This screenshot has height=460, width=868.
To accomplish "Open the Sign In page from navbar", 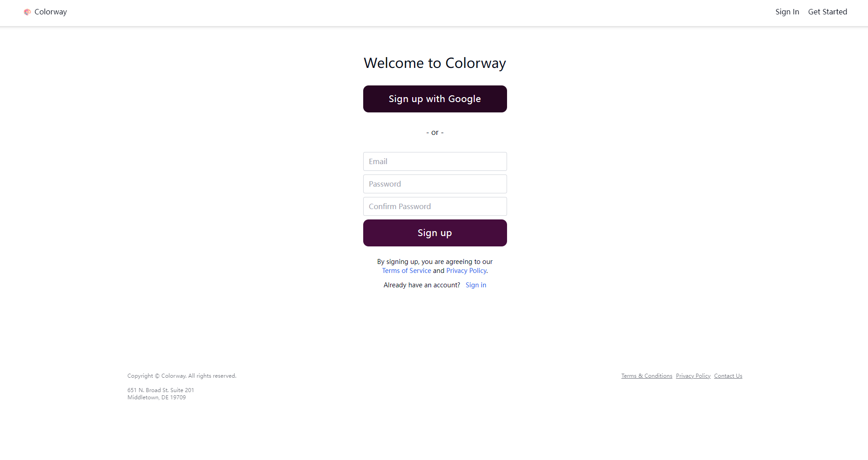I will pyautogui.click(x=787, y=12).
